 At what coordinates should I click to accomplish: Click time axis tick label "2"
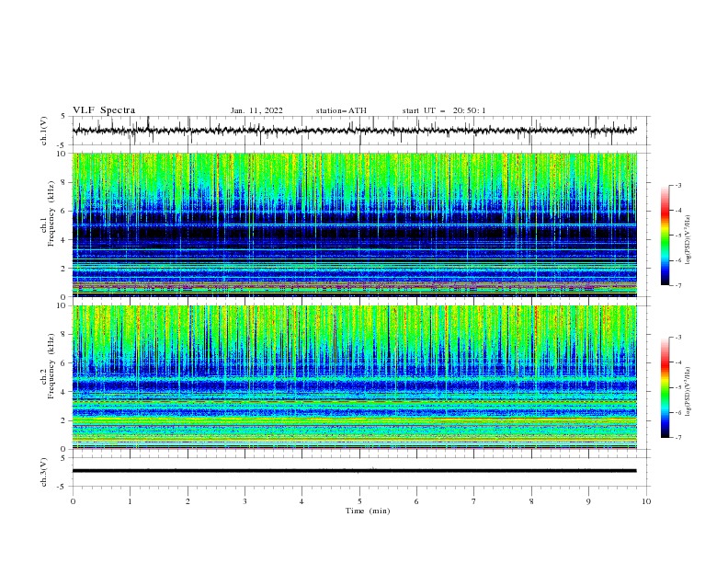click(188, 501)
